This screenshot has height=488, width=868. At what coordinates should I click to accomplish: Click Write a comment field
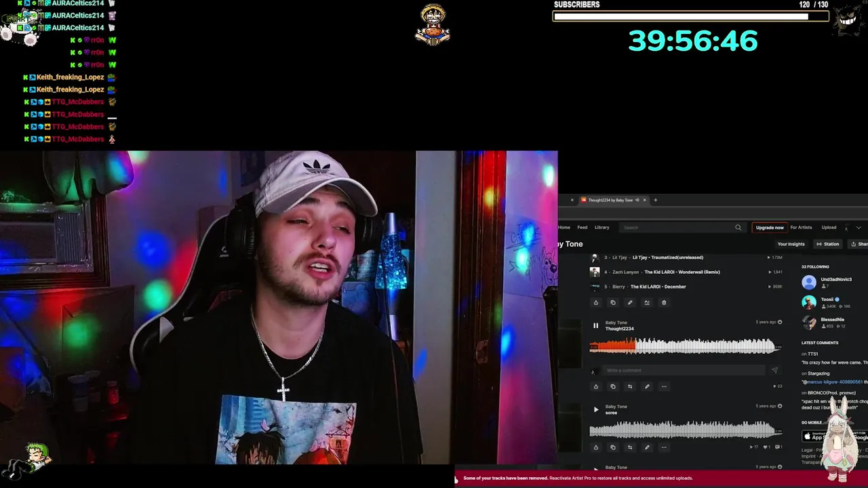[x=685, y=370]
